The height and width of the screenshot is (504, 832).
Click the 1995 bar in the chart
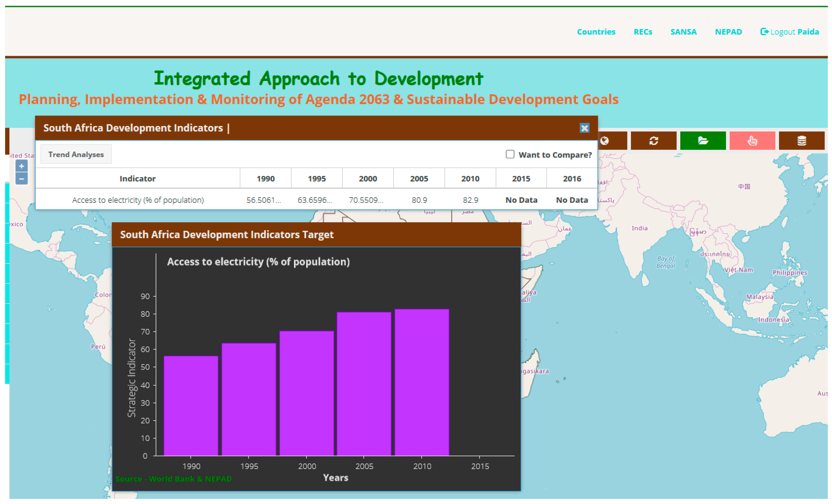(x=249, y=399)
